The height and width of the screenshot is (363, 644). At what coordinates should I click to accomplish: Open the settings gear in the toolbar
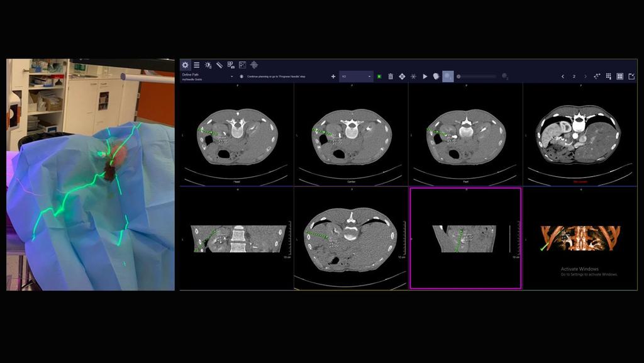point(185,65)
